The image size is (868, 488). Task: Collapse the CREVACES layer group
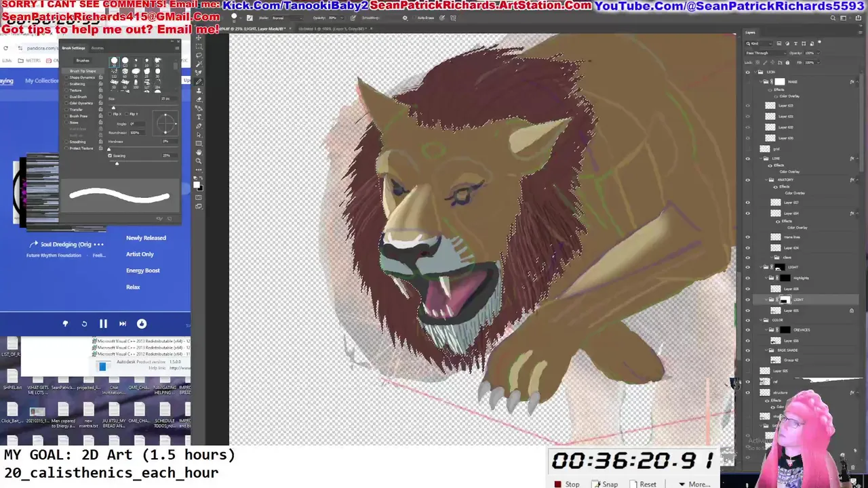coord(766,329)
